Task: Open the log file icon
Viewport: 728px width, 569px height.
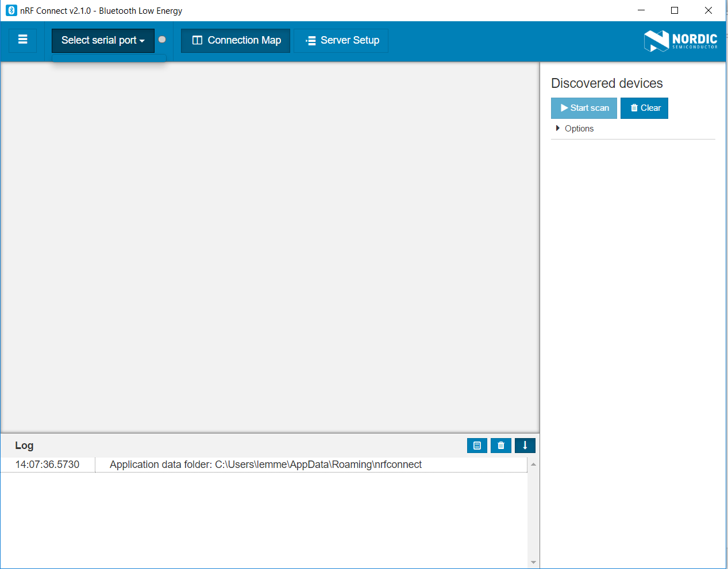Action: coord(477,446)
